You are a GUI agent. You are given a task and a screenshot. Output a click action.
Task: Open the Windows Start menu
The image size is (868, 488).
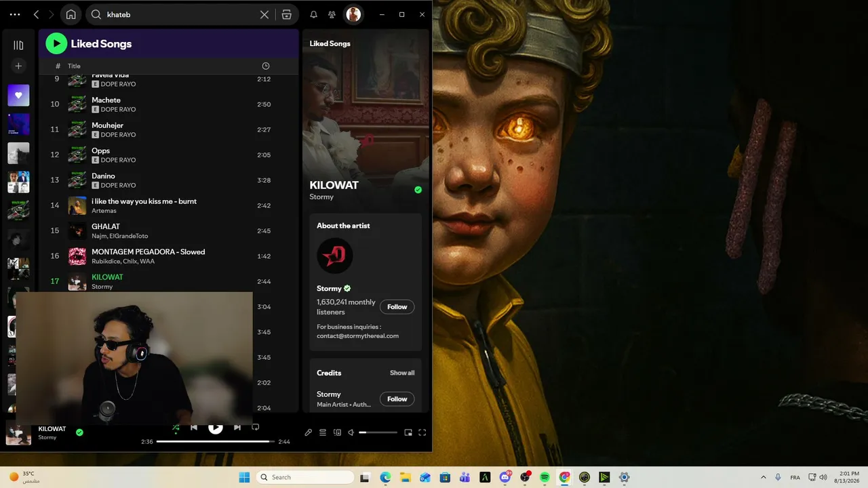244,477
